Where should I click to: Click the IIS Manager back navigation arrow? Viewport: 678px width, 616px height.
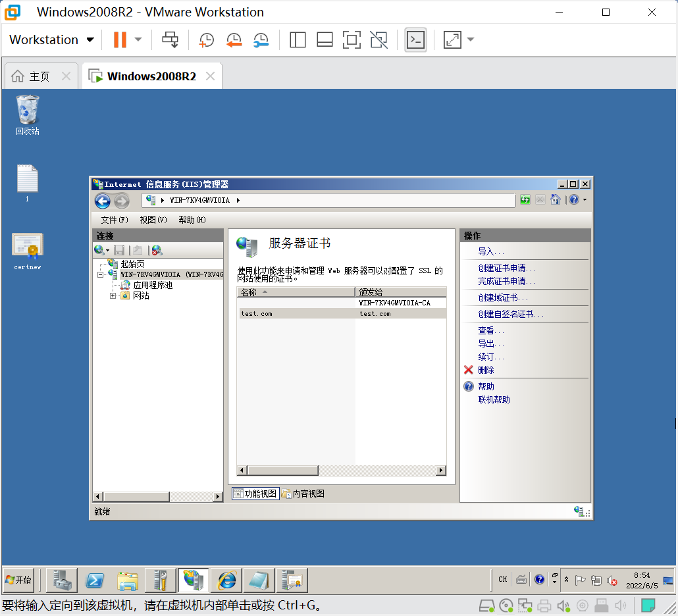(103, 201)
